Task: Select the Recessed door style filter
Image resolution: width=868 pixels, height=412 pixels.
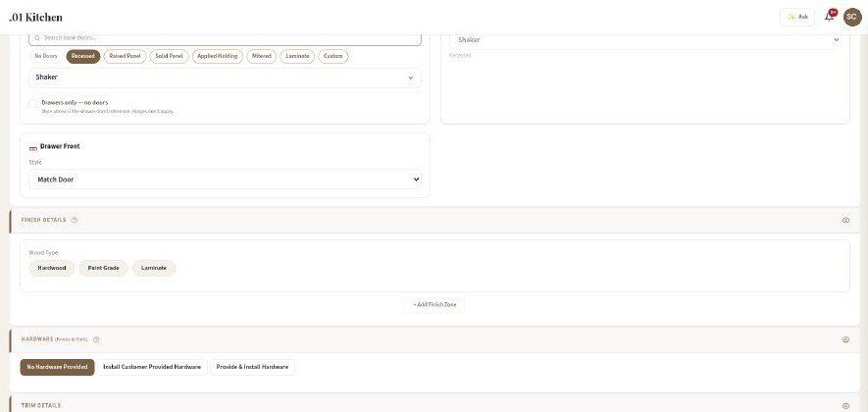Action: 83,57
